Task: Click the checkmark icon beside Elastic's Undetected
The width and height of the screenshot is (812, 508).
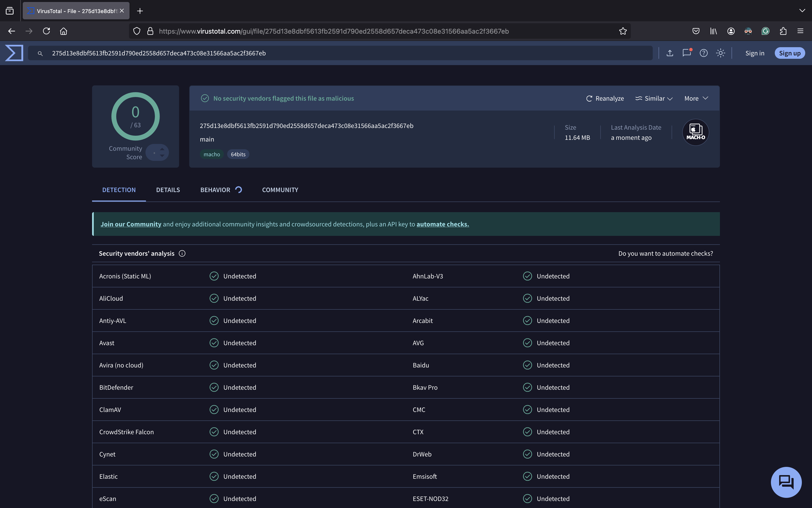Action: click(214, 476)
